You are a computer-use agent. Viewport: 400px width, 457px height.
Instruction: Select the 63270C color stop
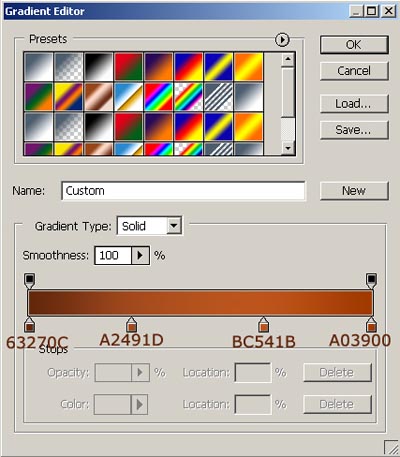pos(30,325)
